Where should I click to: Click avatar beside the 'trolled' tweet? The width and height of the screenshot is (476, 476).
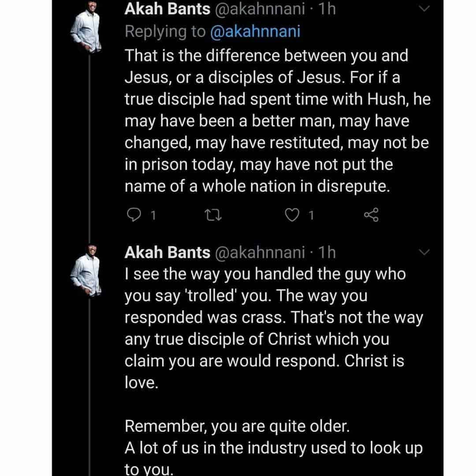click(x=86, y=272)
